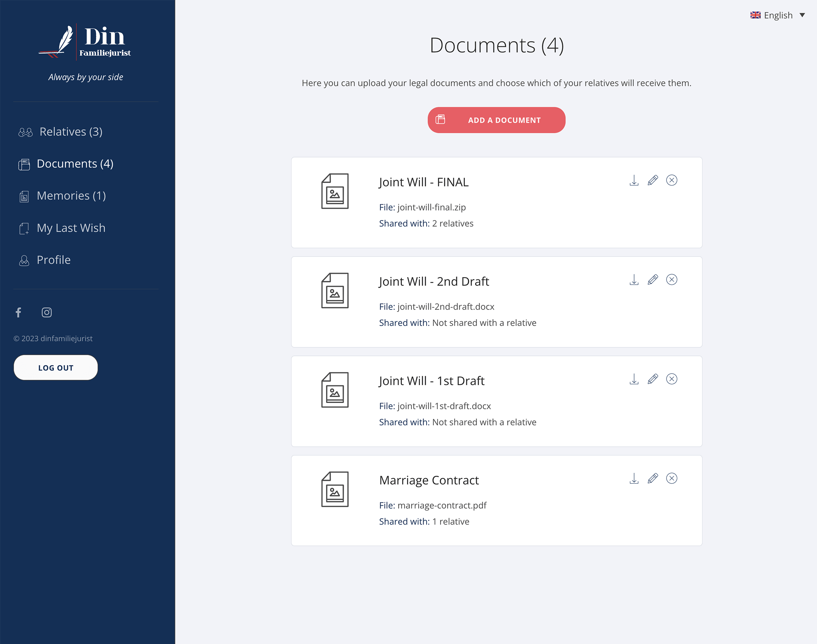Select the Joint Will - 1st Draft title
The height and width of the screenshot is (644, 817).
coord(431,381)
